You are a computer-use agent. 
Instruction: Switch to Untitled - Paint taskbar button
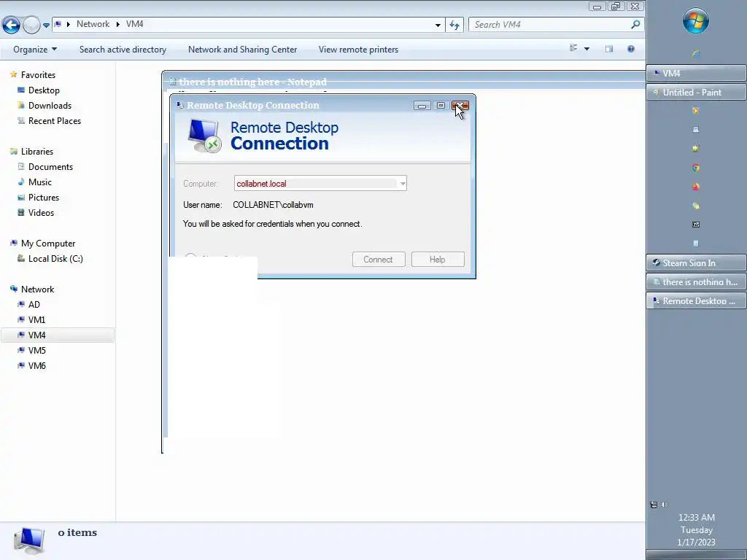[x=696, y=93]
